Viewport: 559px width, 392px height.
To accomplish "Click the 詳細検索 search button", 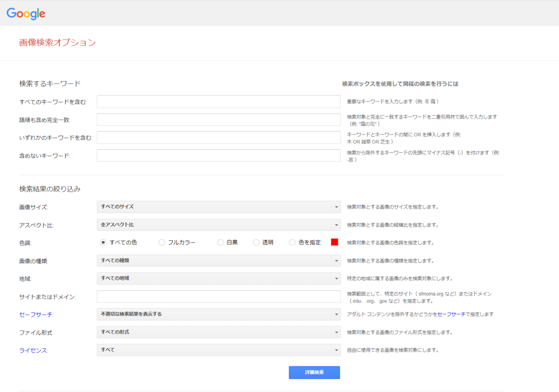I will click(314, 372).
